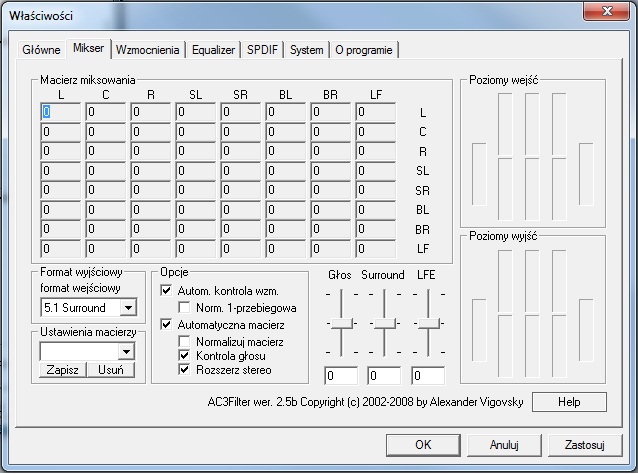This screenshot has height=474, width=638.
Task: Click the Surround value field
Action: click(x=384, y=376)
